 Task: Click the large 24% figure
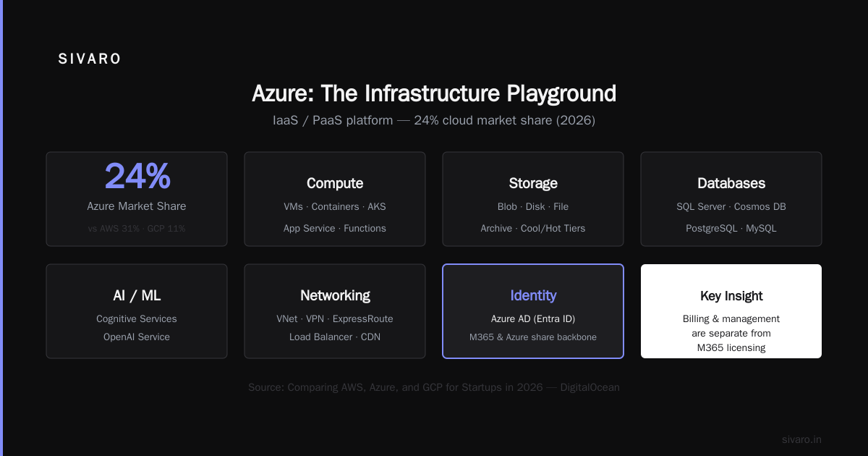pyautogui.click(x=137, y=175)
